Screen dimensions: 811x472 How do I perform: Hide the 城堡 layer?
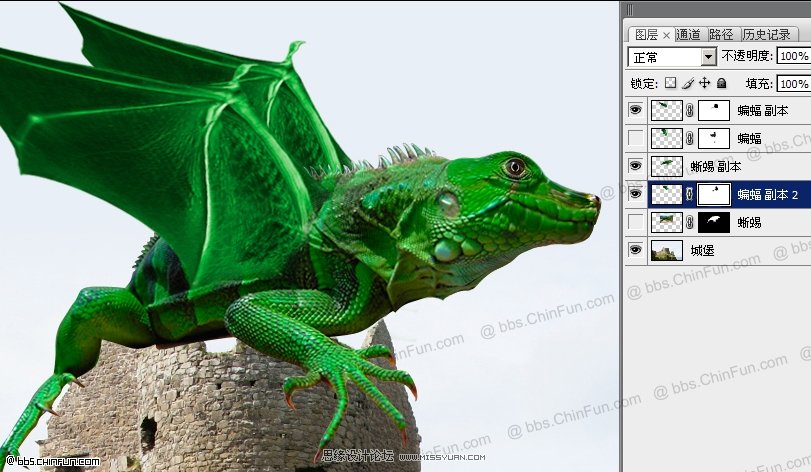(x=636, y=250)
